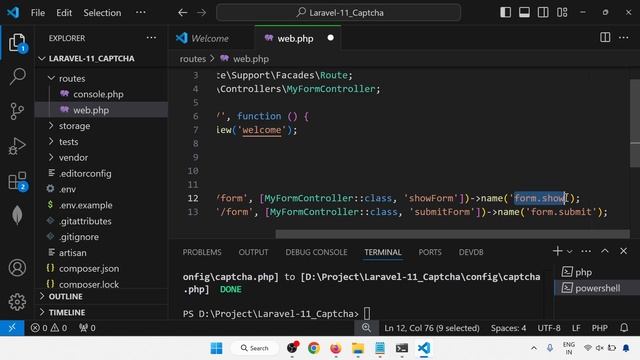This screenshot has width=640, height=360.
Task: Open the Selection menu
Action: (x=102, y=13)
